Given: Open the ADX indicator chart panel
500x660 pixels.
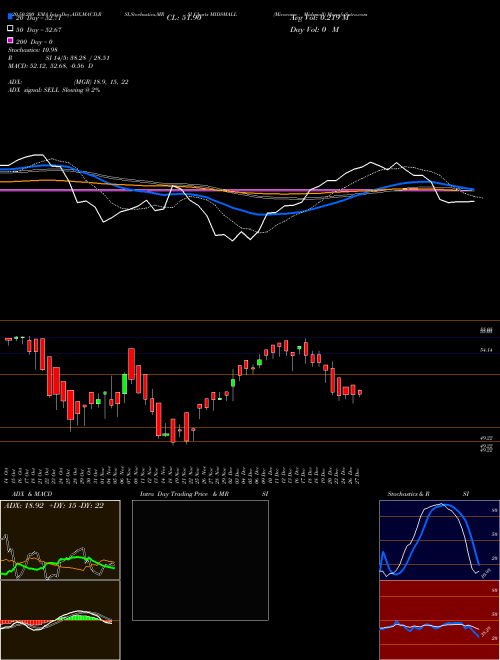Looking at the screenshot, I should pyautogui.click(x=60, y=540).
